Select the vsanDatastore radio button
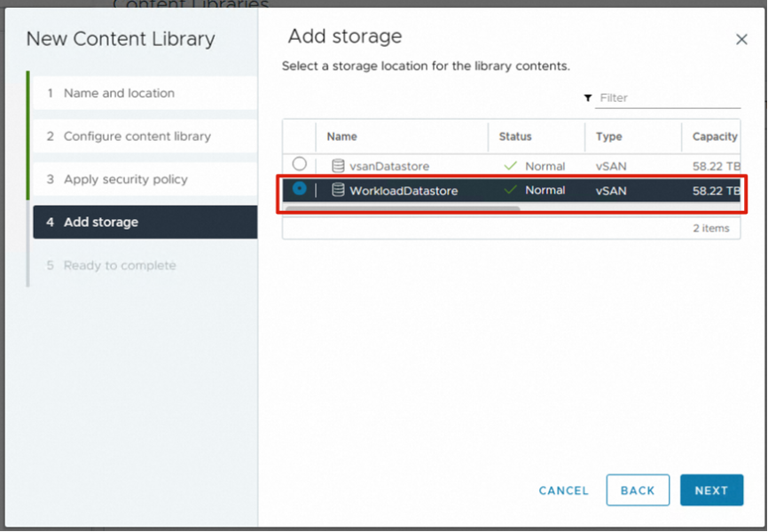This screenshot has height=532, width=768. click(x=300, y=164)
